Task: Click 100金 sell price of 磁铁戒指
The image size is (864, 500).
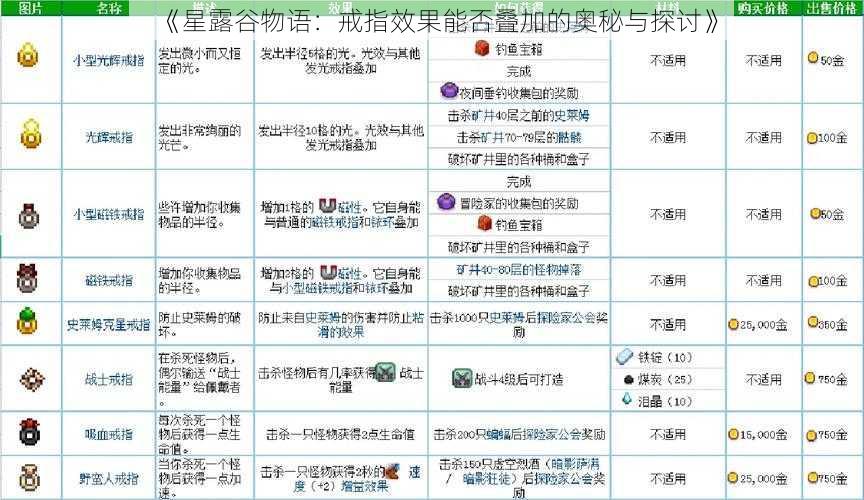Action: coord(833,281)
